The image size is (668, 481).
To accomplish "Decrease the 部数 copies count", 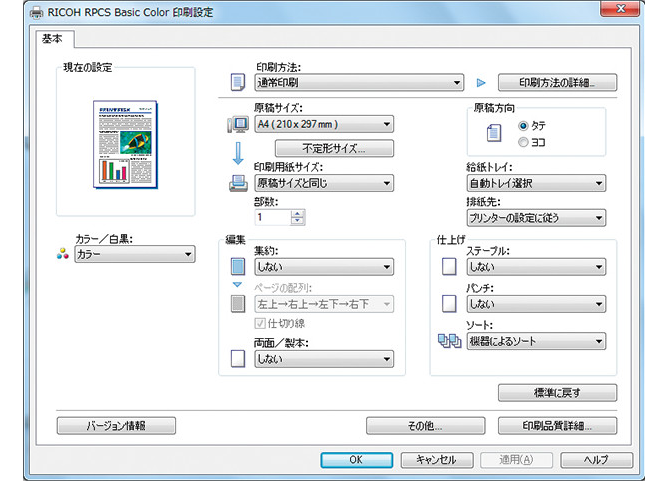I will 297,221.
